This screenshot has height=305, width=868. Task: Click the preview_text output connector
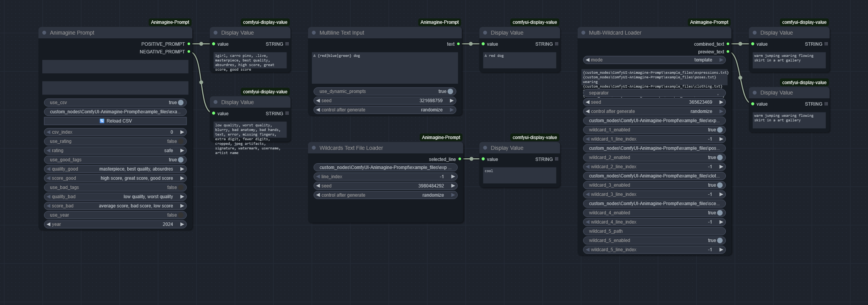pyautogui.click(x=728, y=51)
